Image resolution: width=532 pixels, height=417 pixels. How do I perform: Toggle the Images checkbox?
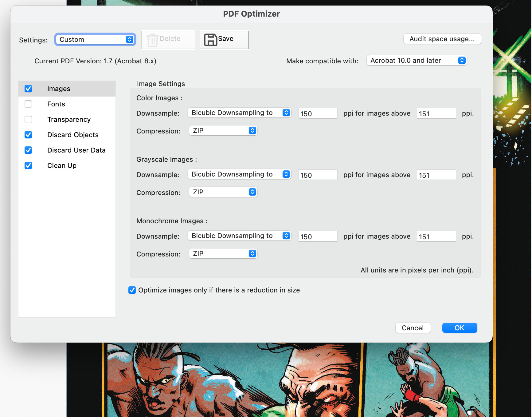(x=28, y=89)
